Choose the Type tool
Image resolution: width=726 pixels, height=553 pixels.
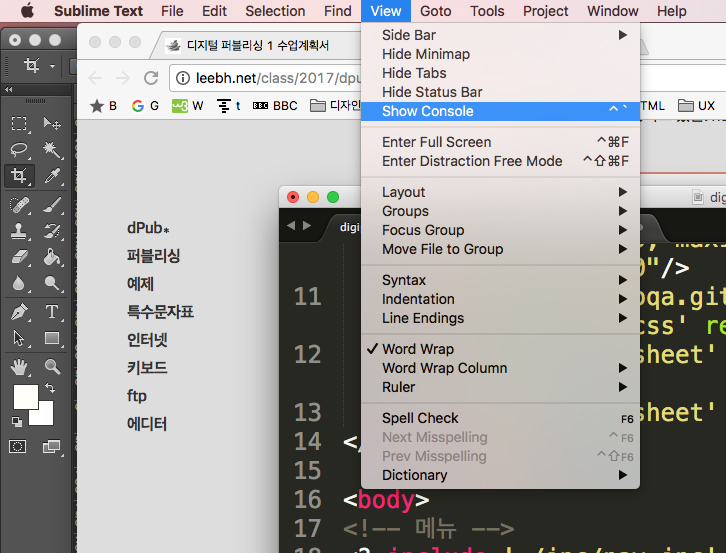53,312
